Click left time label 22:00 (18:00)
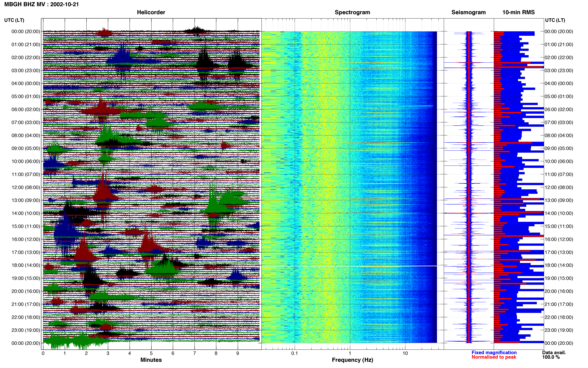Viewport: 588px width, 368px height. tap(26, 317)
